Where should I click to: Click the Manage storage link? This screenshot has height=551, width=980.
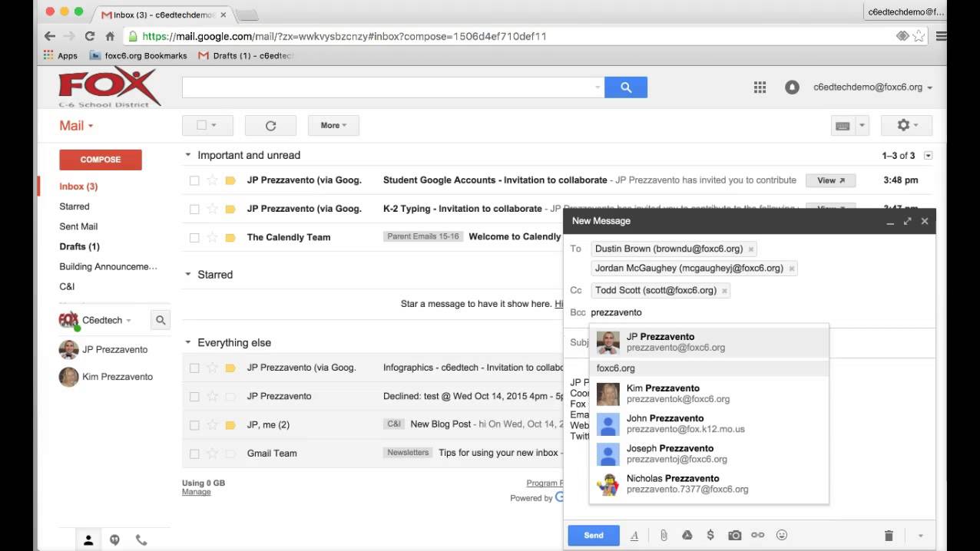click(196, 492)
